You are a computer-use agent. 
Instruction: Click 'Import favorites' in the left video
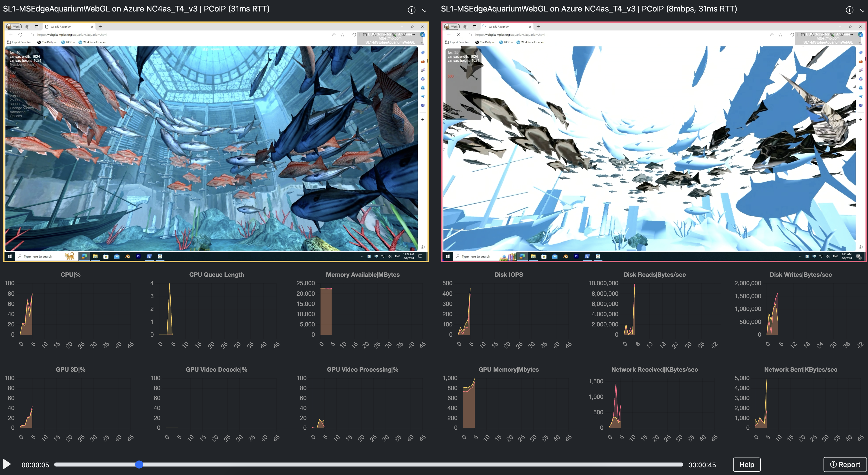(19, 42)
